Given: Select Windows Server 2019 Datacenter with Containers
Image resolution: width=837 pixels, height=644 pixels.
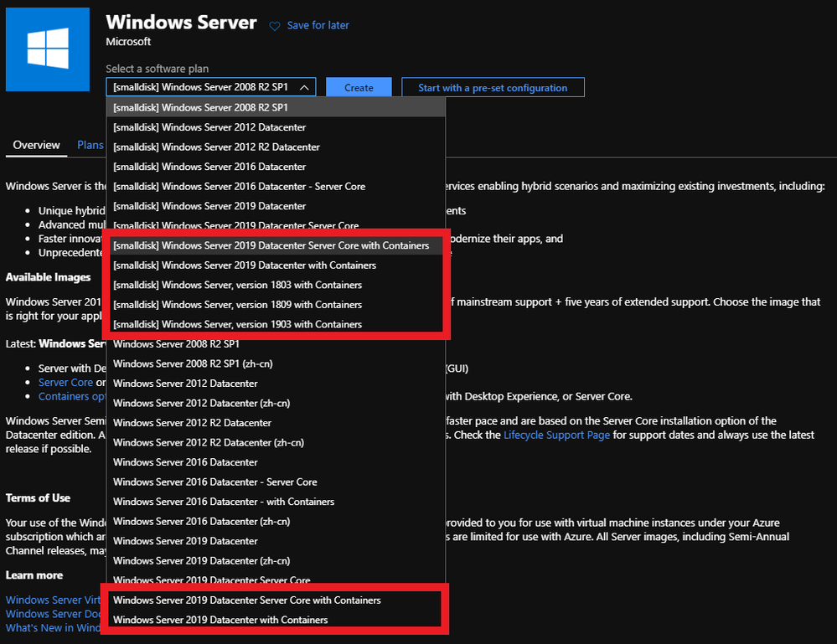Looking at the screenshot, I should 276,620.
